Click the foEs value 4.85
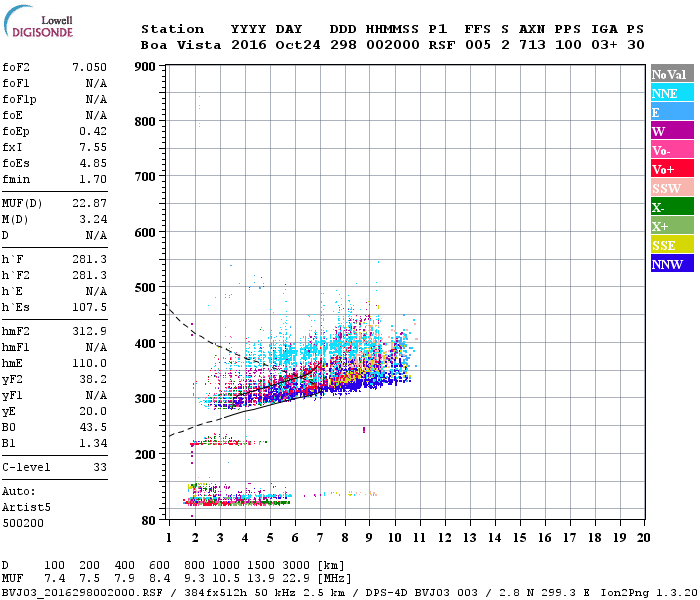The image size is (700, 600). pyautogui.click(x=93, y=163)
